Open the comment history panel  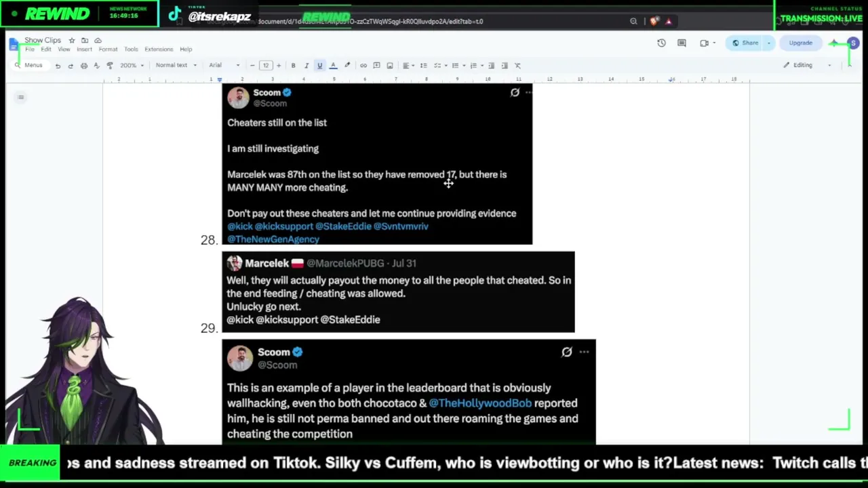point(683,43)
